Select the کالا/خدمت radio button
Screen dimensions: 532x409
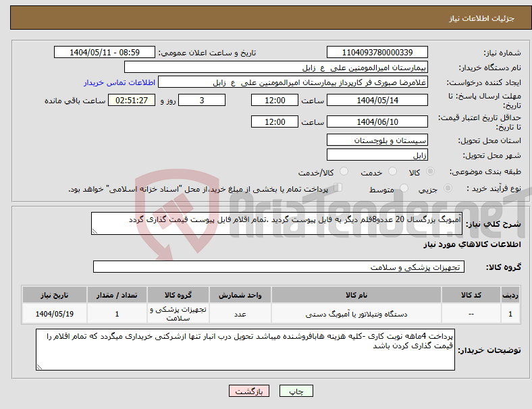[344, 171]
